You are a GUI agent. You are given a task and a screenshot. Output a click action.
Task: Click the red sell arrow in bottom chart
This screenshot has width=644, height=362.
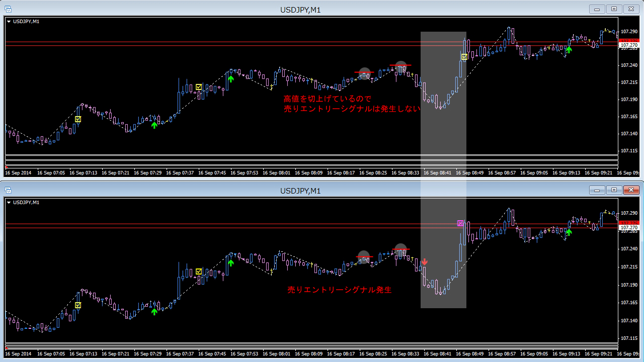click(425, 262)
